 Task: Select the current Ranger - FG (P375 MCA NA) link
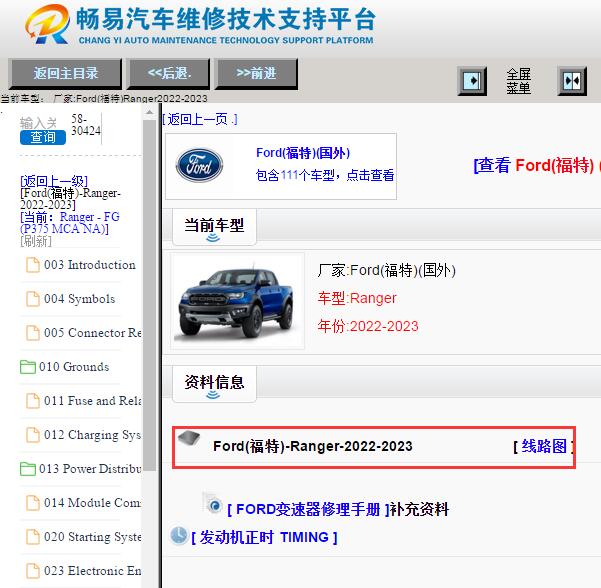tap(70, 223)
